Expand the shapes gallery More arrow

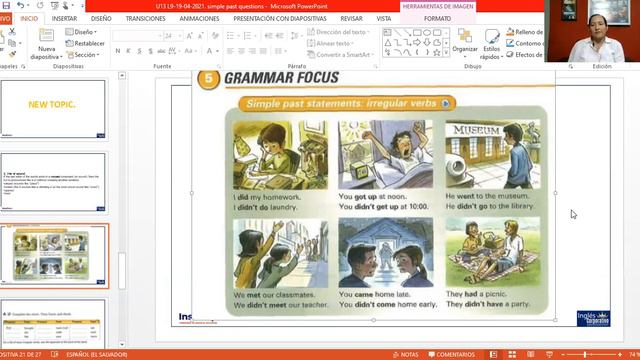pos(446,52)
